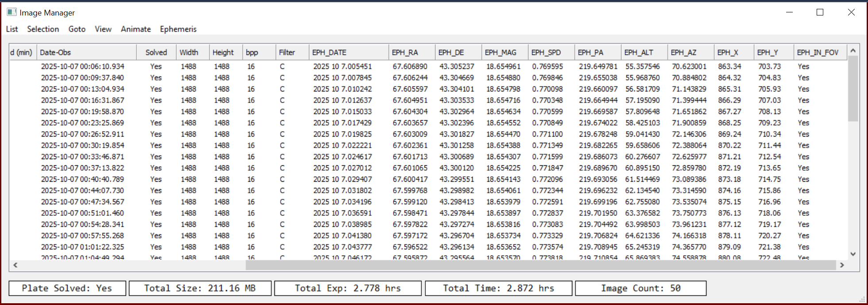The image size is (868, 305).
Task: Click the Filter column header
Action: (291, 53)
